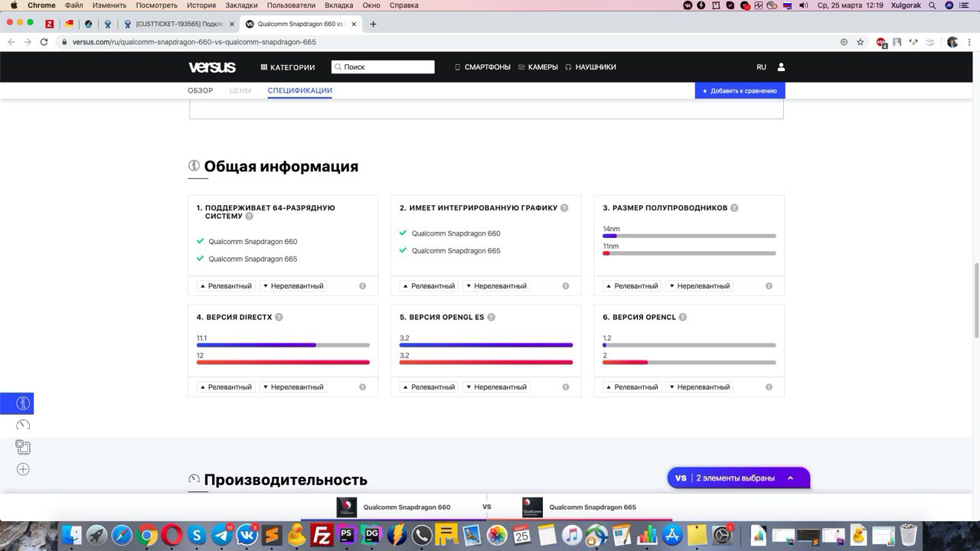980x551 pixels.
Task: Mark 64-bit support as Irrelevant
Action: (x=293, y=286)
